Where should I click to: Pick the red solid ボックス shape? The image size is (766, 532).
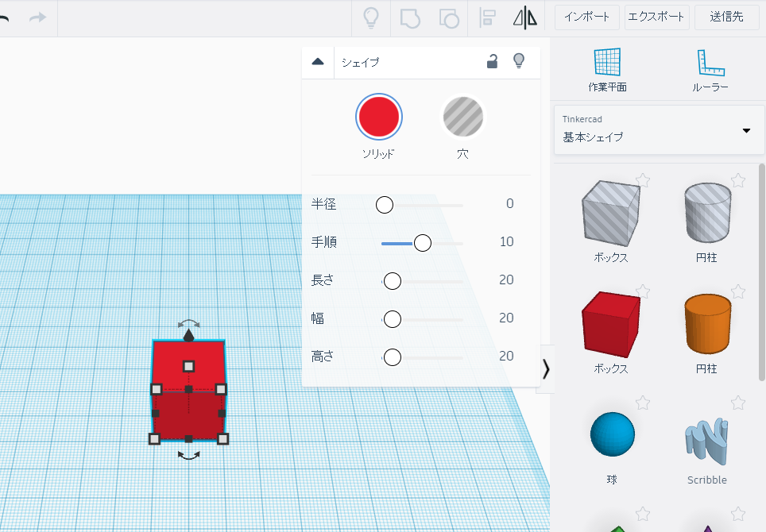coord(610,325)
